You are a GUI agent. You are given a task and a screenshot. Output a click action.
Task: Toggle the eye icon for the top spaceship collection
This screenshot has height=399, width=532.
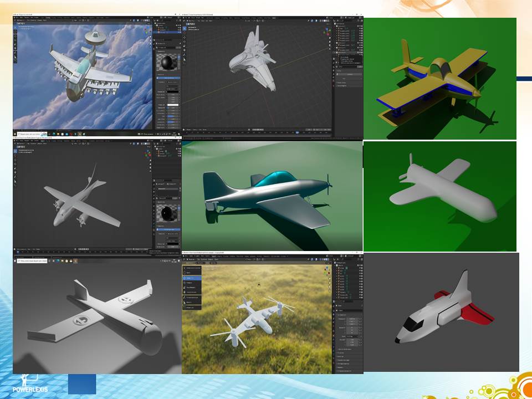360,27
